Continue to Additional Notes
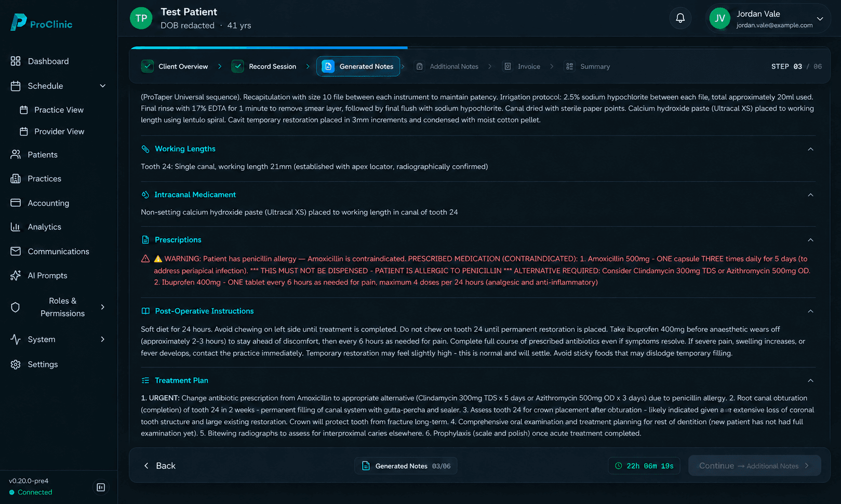Viewport: 841px width, 504px height. [754, 466]
